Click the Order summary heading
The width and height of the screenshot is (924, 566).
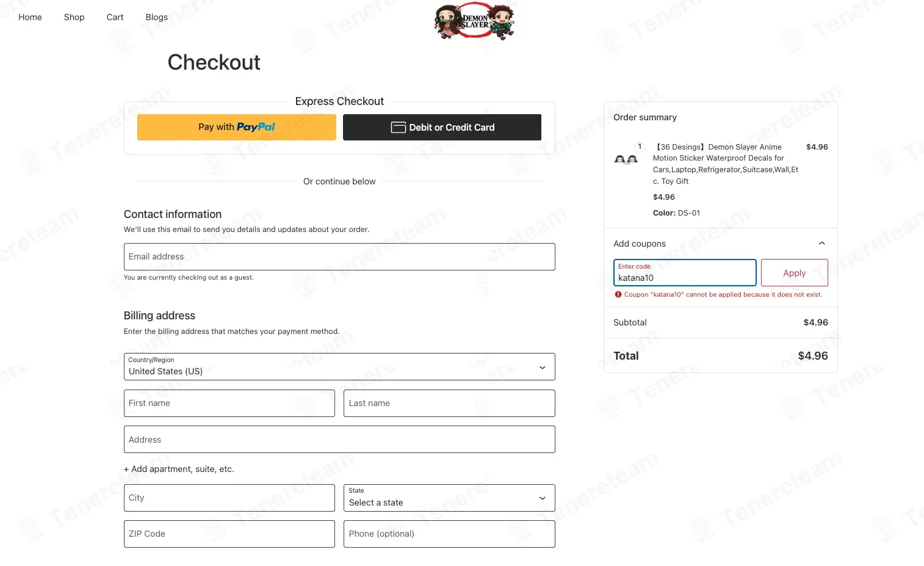(x=645, y=117)
